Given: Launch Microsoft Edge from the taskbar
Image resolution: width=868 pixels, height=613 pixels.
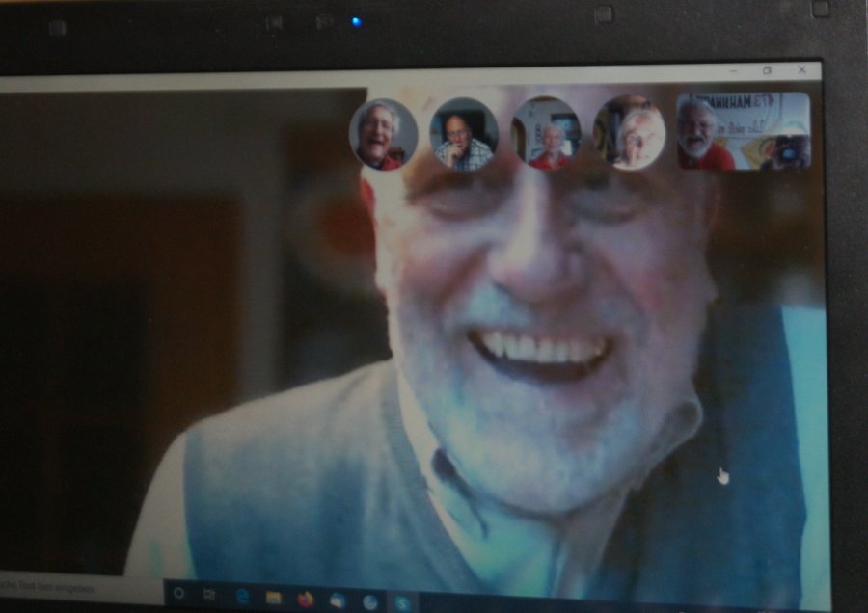Looking at the screenshot, I should click(x=242, y=597).
